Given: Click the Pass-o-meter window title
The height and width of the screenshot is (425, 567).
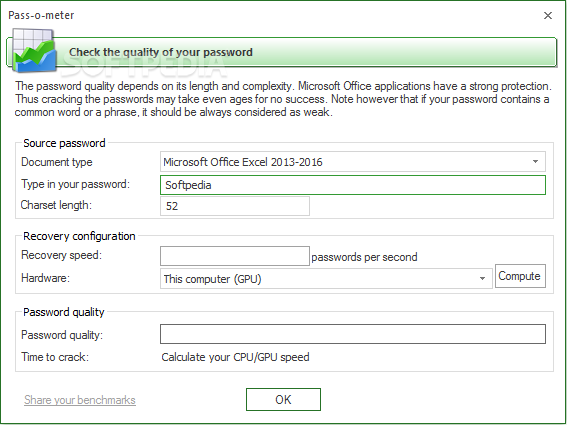Looking at the screenshot, I should pos(41,15).
